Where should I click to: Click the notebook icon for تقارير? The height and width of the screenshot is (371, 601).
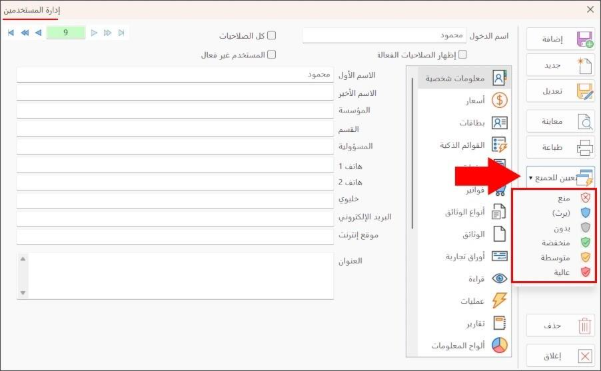pos(499,323)
